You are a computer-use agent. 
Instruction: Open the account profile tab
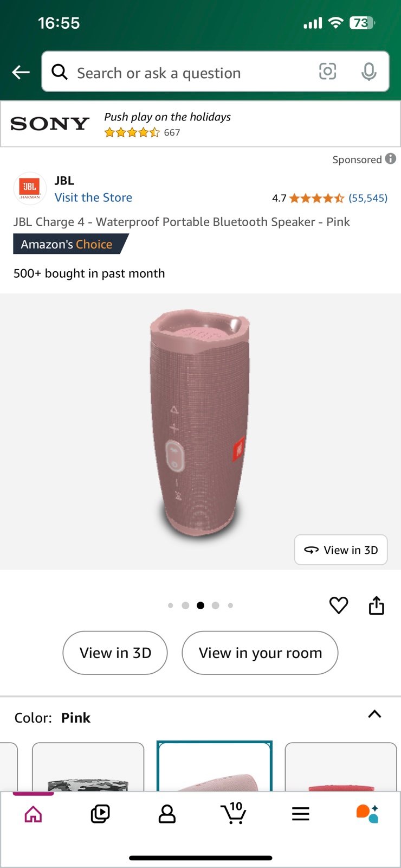tap(167, 814)
